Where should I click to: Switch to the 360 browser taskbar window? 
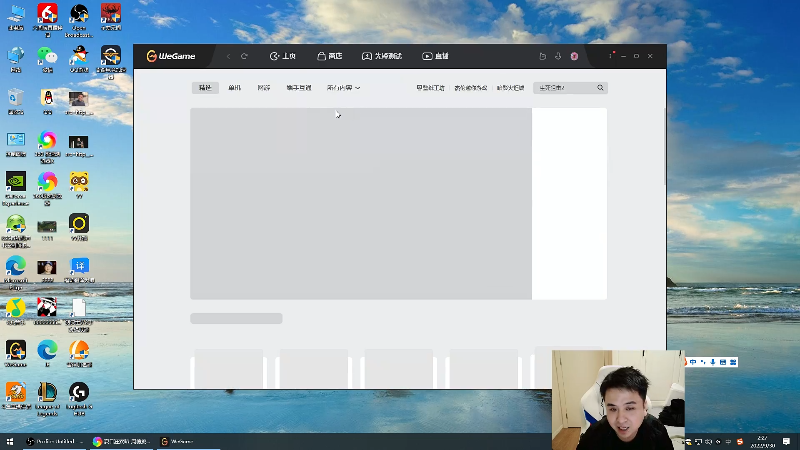point(121,441)
